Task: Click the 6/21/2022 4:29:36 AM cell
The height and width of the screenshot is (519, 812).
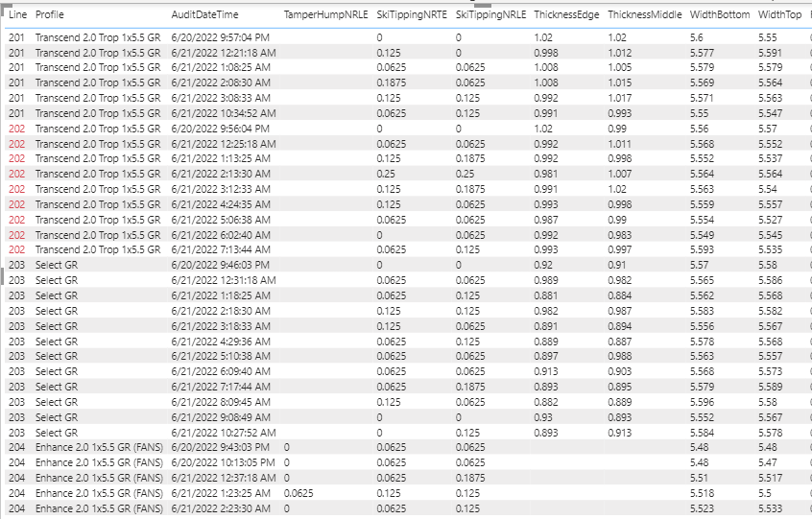Action: (221, 341)
